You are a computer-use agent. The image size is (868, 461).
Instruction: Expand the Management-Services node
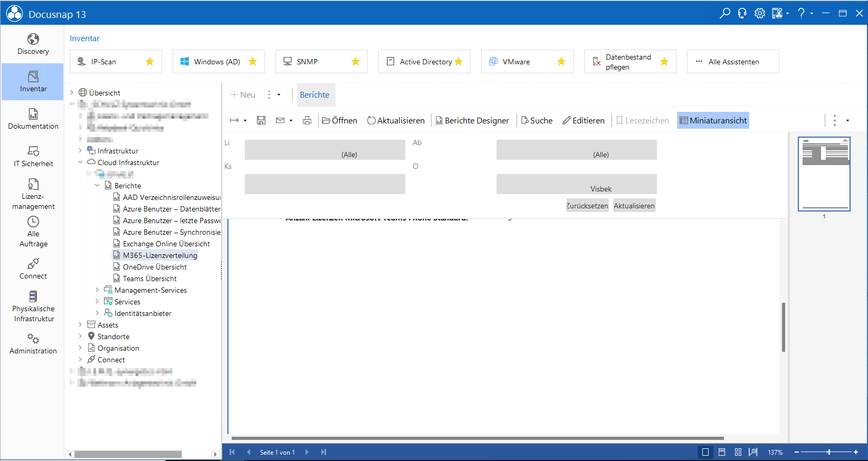coord(97,290)
